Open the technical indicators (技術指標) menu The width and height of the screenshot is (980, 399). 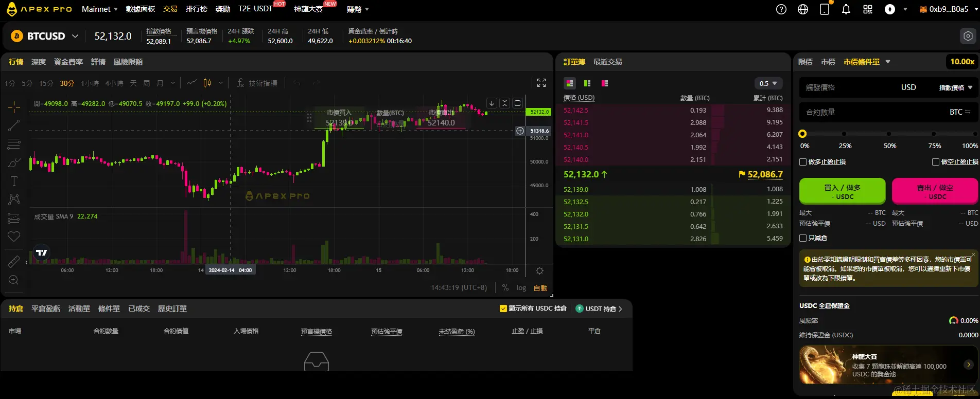(x=257, y=83)
